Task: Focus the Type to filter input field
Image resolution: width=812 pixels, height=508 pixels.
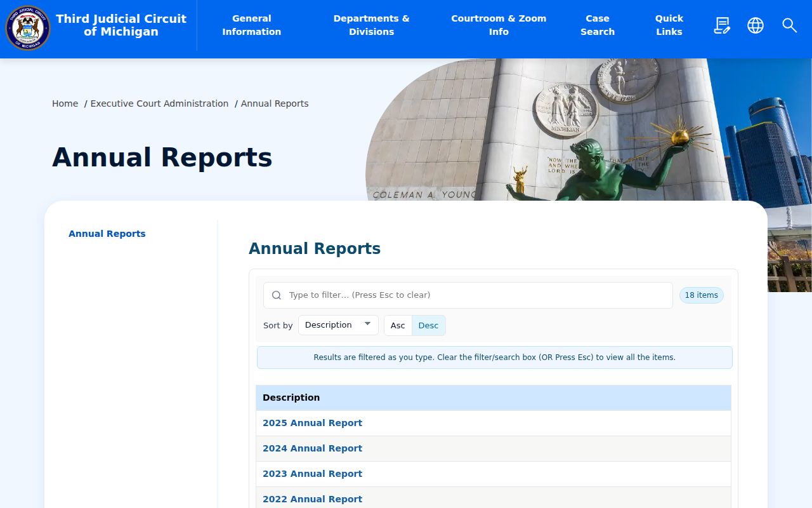Action: tap(468, 295)
